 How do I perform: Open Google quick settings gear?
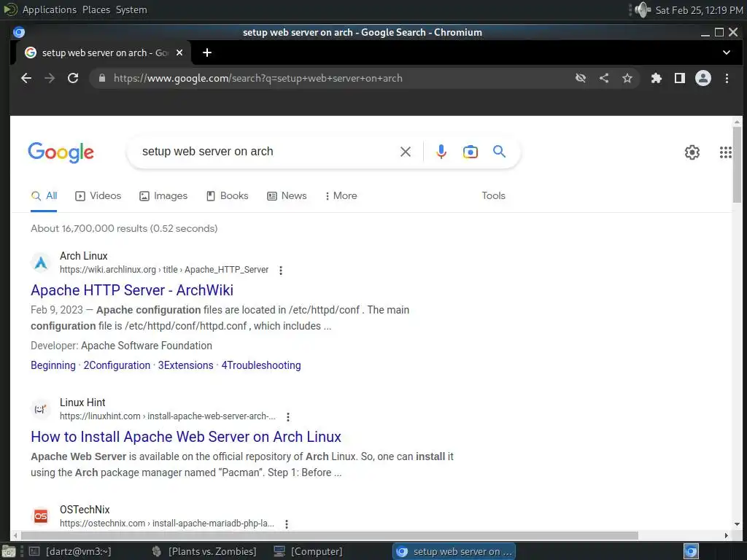692,152
